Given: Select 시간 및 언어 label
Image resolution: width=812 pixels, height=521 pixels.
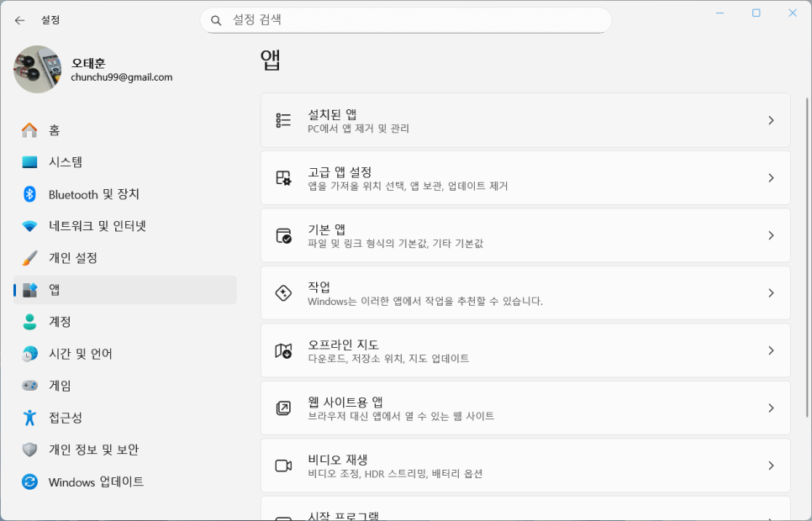Looking at the screenshot, I should tap(80, 354).
